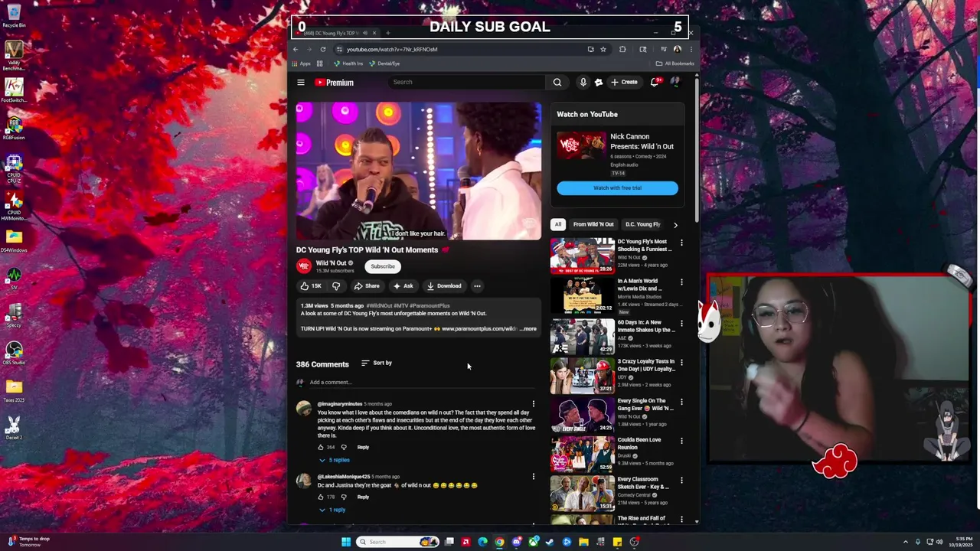The image size is (980, 551).
Task: Open options for In A Man's World video
Action: [681, 282]
